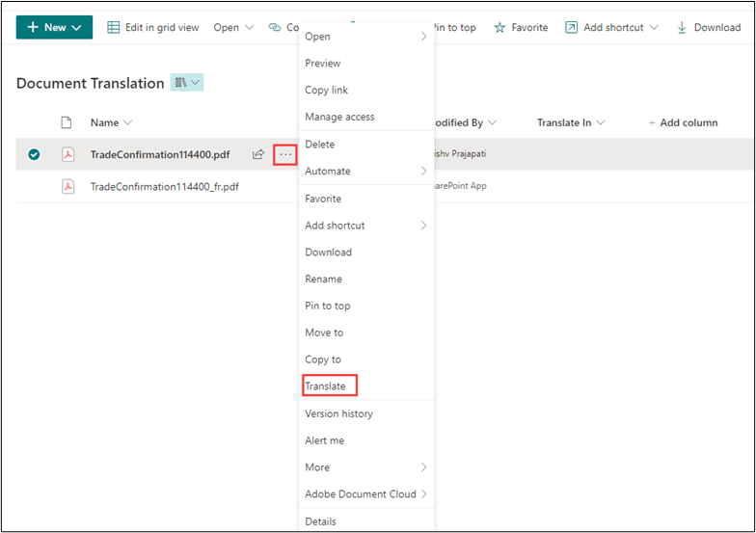Click Add column button
This screenshot has width=756, height=533.
683,122
